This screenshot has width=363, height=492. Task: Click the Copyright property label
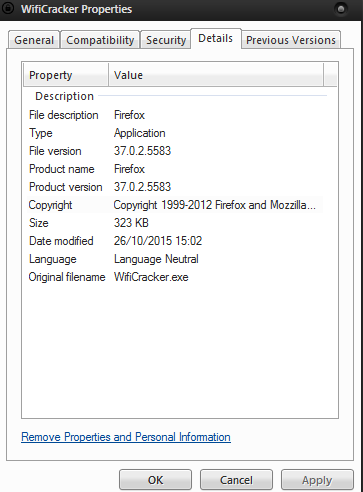click(x=50, y=205)
